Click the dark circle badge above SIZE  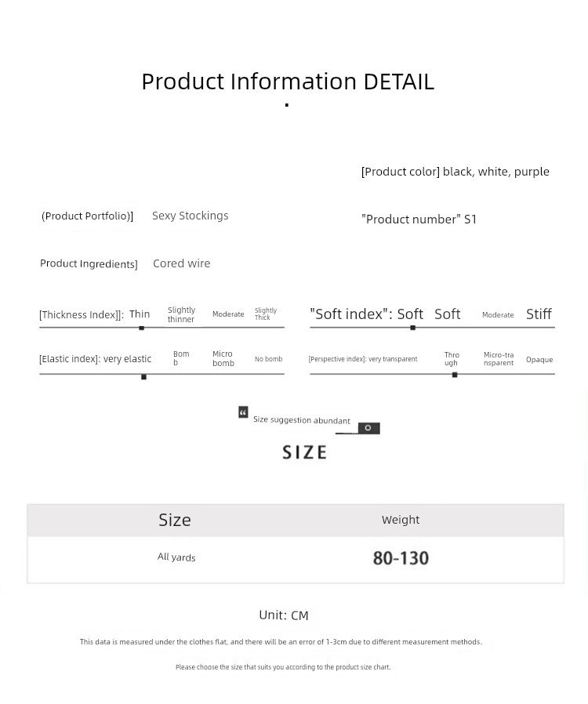pyautogui.click(x=368, y=428)
